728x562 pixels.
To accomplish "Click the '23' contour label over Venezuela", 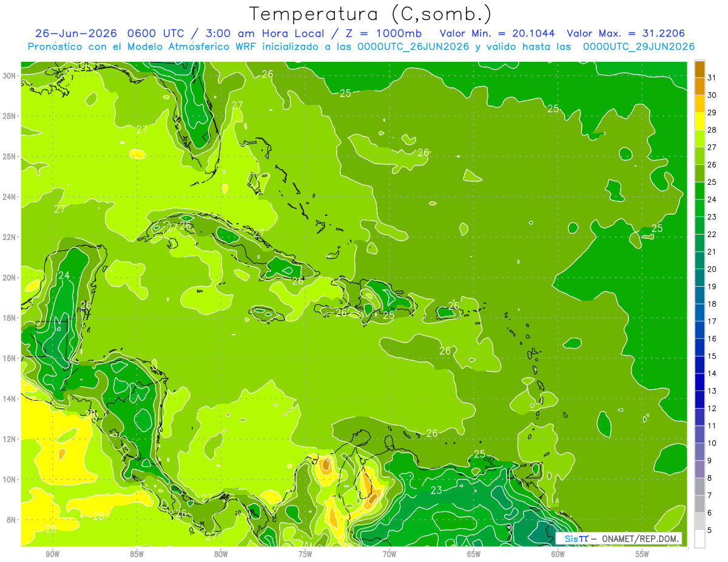I will [436, 490].
